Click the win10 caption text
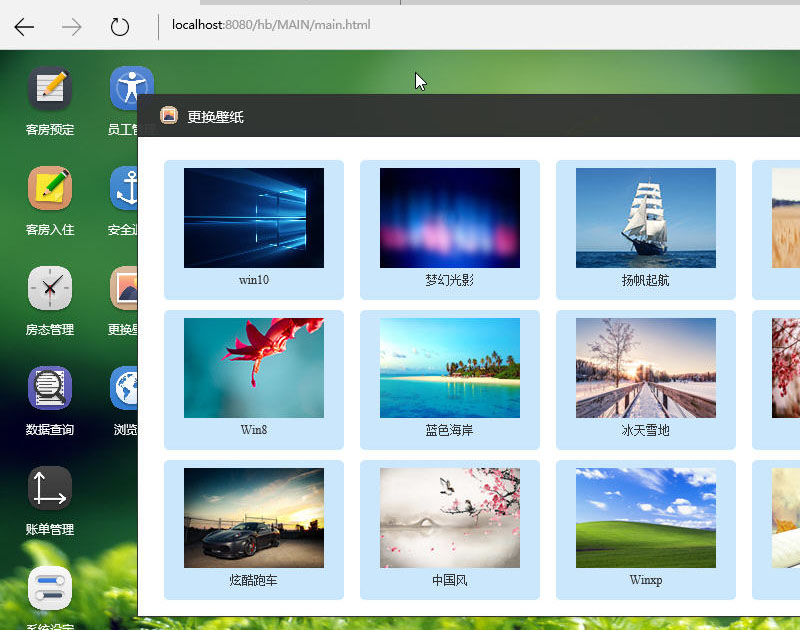Image resolution: width=800 pixels, height=630 pixels. click(254, 280)
